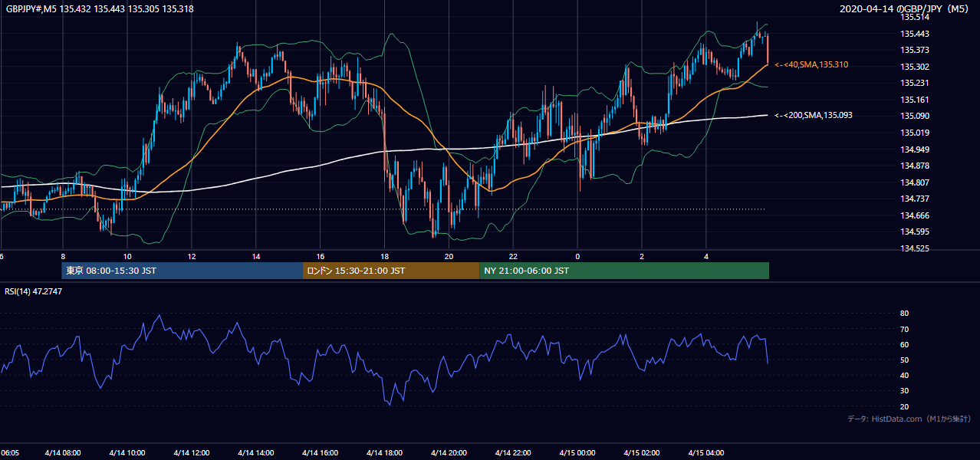The height and width of the screenshot is (460, 980).
Task: Click the Tokyo 08:00-15:30 JST session bar
Action: coord(183,271)
